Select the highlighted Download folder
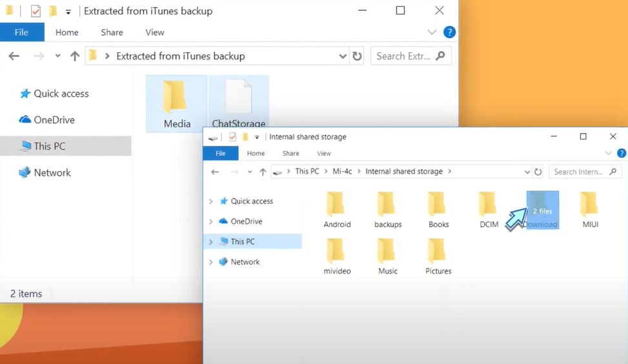The image size is (628, 364). pos(542,210)
